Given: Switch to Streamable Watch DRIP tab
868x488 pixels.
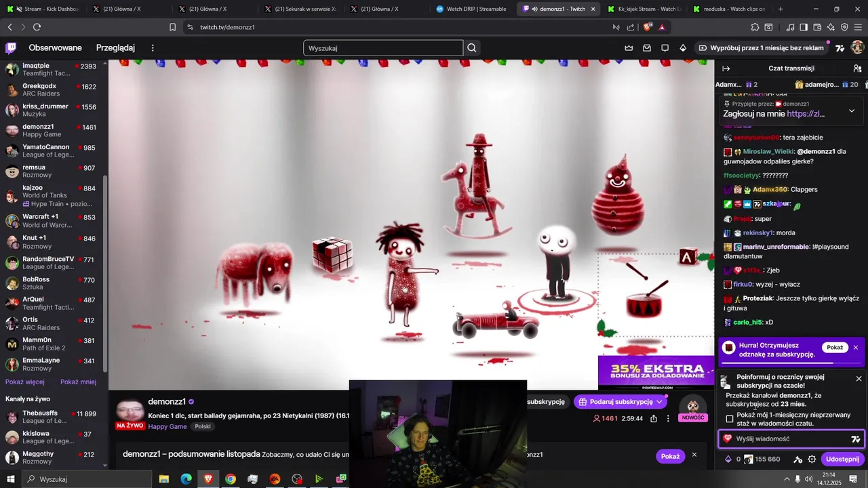Looking at the screenshot, I should coord(471,9).
